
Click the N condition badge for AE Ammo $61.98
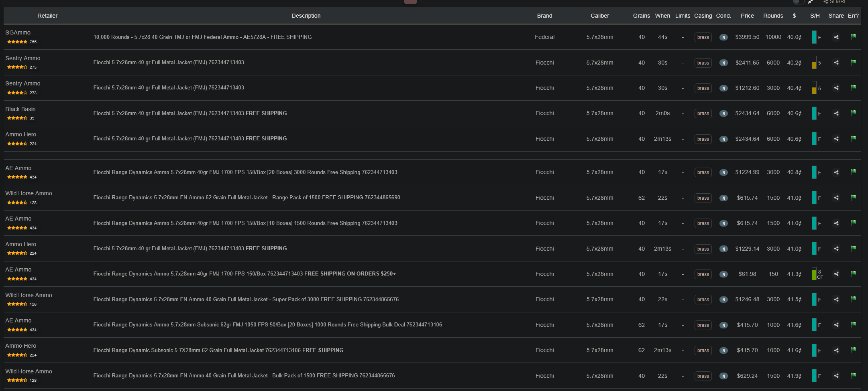pos(723,274)
